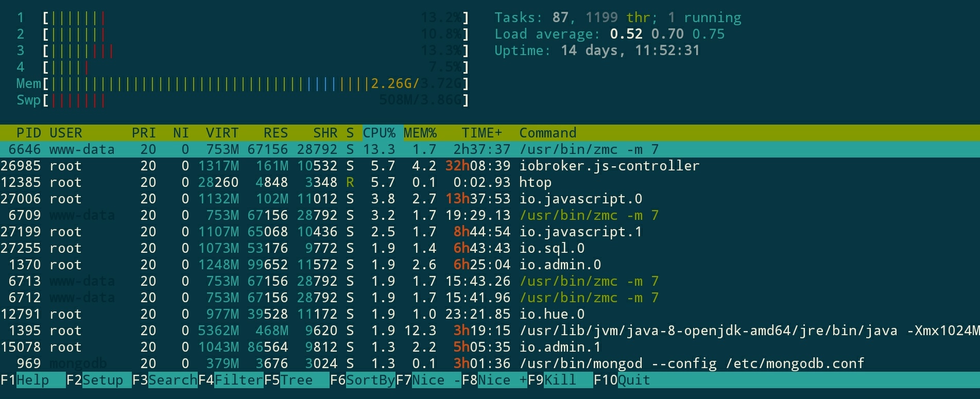Click the CPU 3 usage meter
The width and height of the screenshot is (980, 399).
(x=243, y=51)
